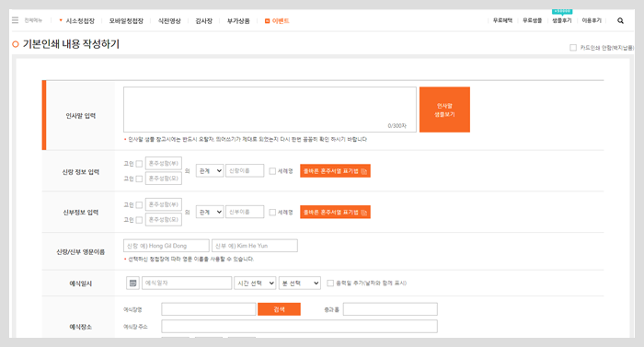Focus groom's 혼주성함(부) field
The width and height of the screenshot is (644, 347).
pos(164,163)
